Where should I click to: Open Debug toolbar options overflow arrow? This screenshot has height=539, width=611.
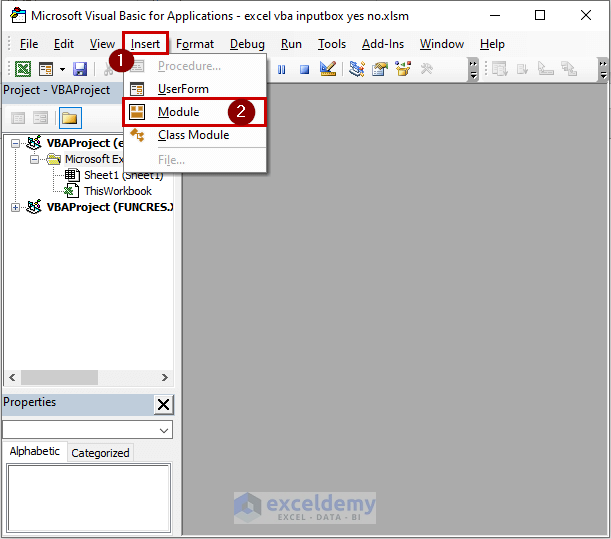point(603,69)
